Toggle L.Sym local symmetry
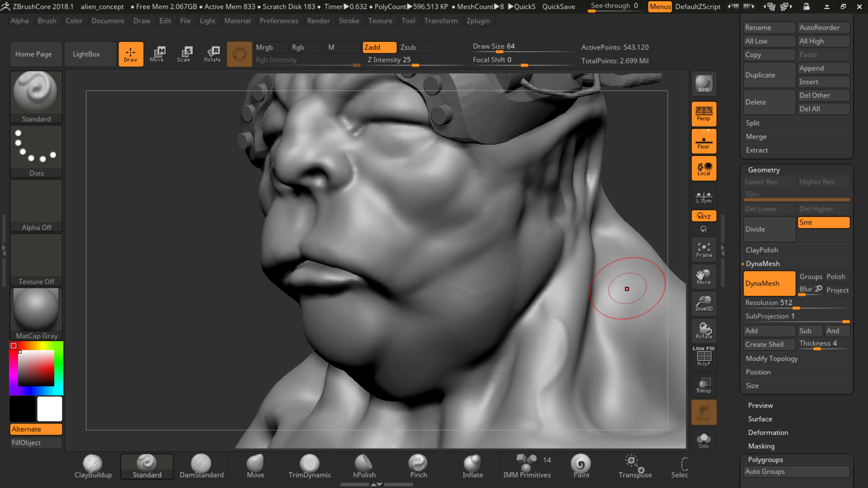The height and width of the screenshot is (488, 868). point(704,196)
